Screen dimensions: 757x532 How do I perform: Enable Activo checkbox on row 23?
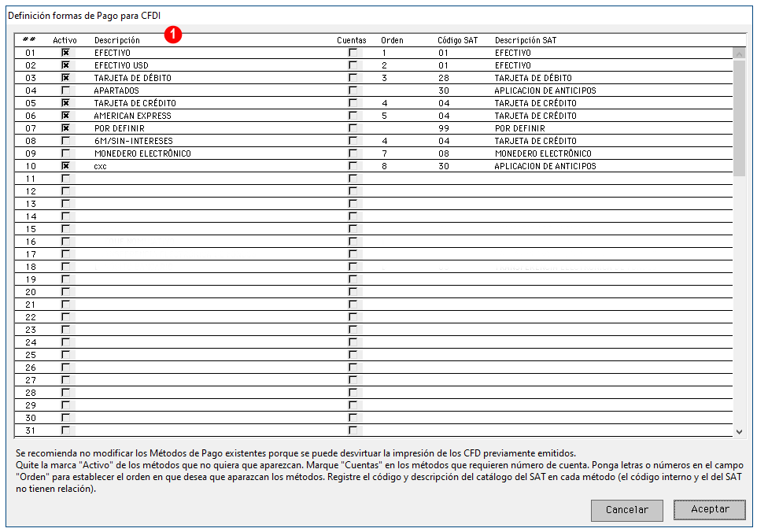(65, 329)
